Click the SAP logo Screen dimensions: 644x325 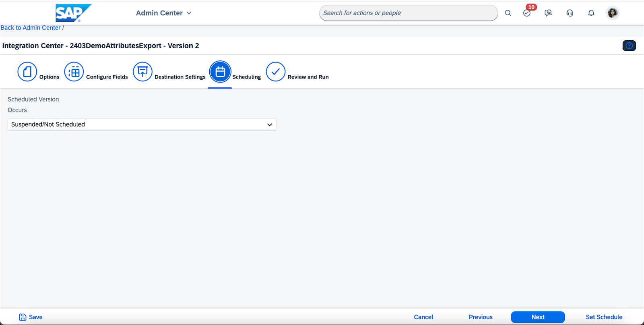73,13
